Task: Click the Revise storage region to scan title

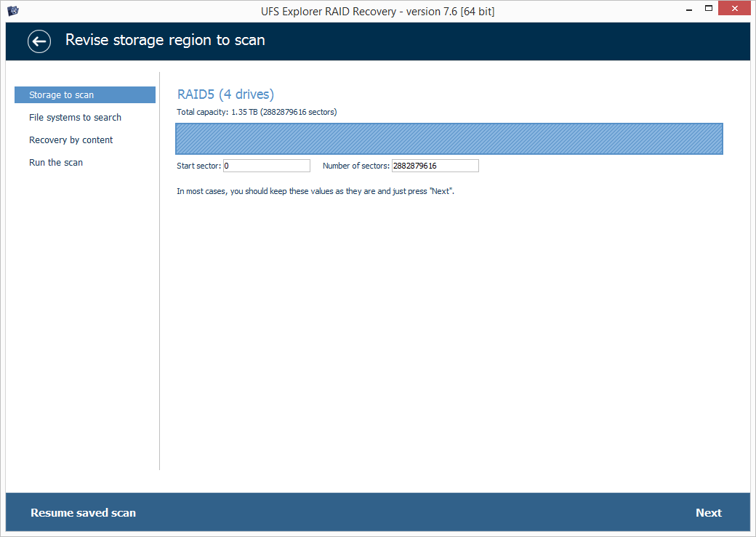Action: 165,40
